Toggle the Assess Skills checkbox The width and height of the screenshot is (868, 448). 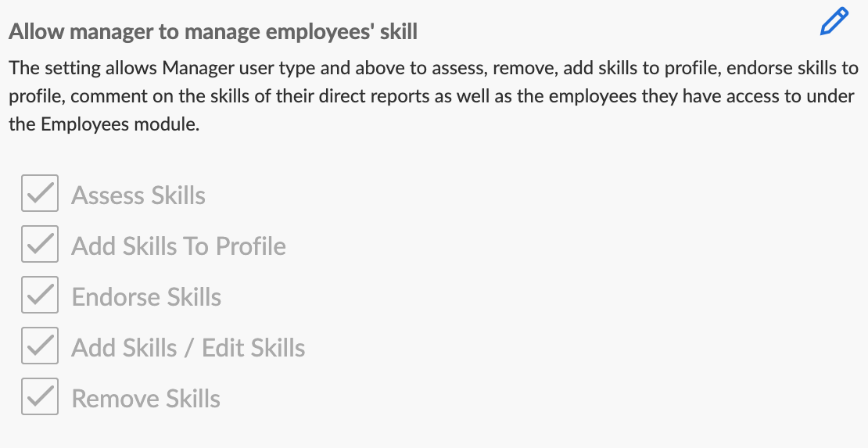tap(40, 194)
